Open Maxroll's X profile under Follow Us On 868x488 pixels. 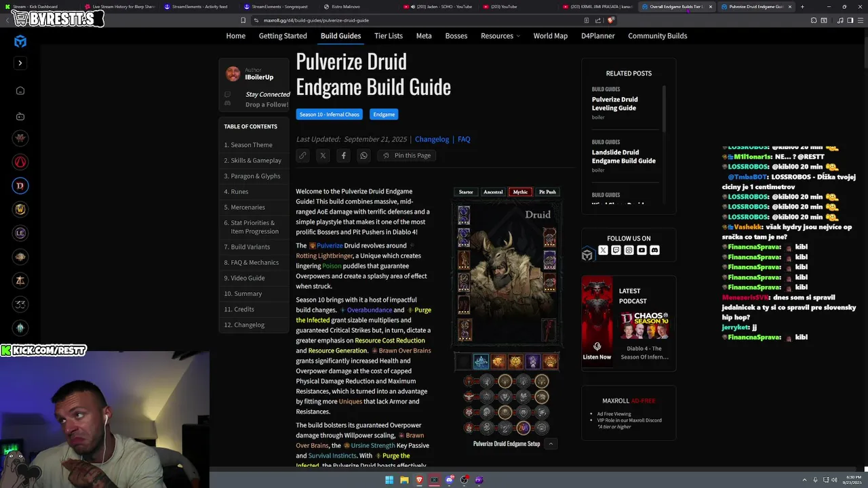[x=603, y=250]
